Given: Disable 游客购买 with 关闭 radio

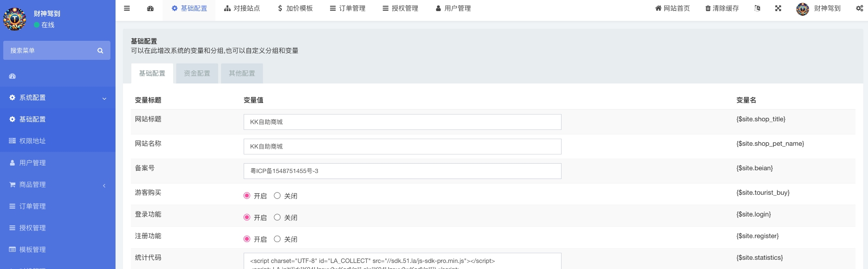Looking at the screenshot, I should pos(277,196).
